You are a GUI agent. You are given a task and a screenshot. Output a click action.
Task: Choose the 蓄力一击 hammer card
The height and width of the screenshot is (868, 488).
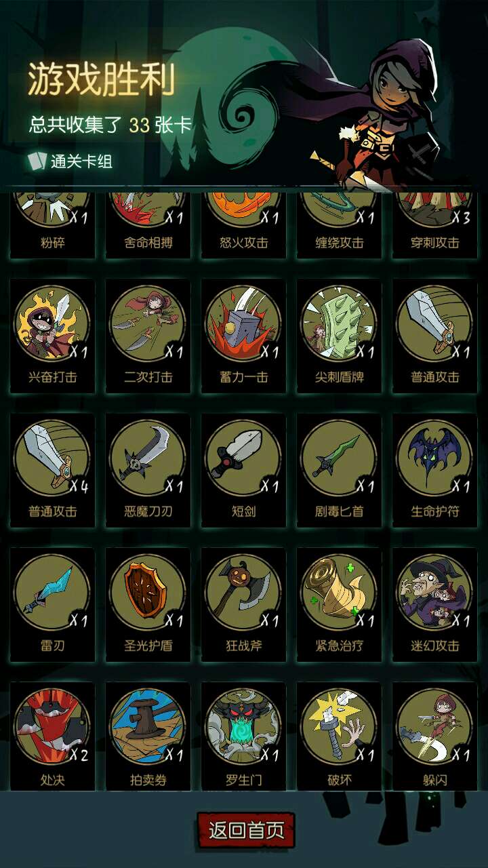tap(243, 323)
